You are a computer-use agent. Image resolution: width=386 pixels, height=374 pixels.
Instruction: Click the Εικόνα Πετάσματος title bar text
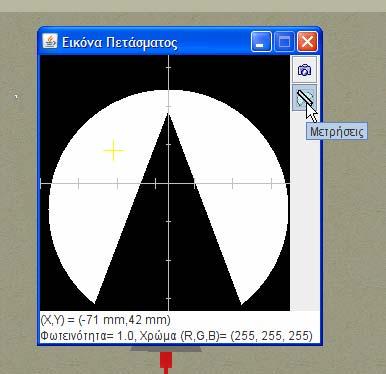coord(120,43)
